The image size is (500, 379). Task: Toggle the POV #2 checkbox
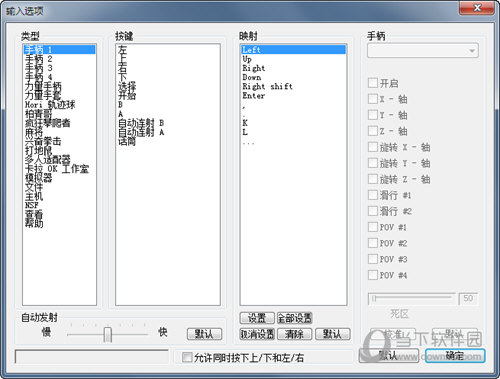pos(373,243)
